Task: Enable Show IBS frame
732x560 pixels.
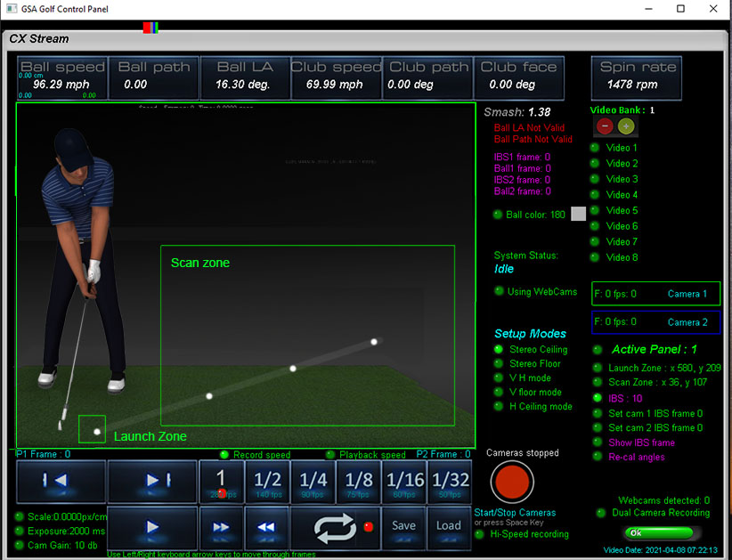Action: 634,442
